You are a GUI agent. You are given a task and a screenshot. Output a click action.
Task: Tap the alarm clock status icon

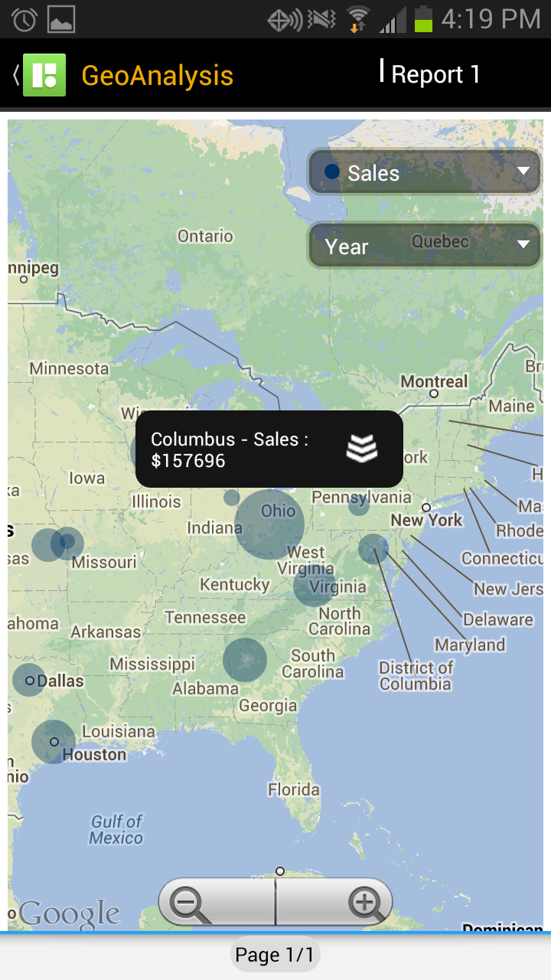(24, 19)
